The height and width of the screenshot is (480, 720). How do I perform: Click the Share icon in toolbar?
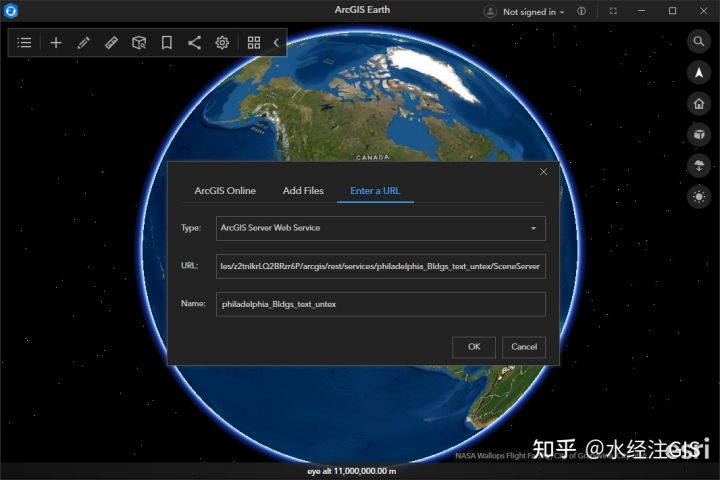194,43
